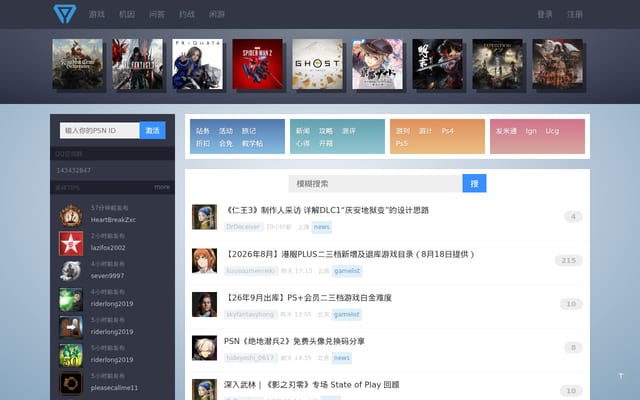Open HeartBreakZxc's trophy tip icon

click(x=71, y=216)
